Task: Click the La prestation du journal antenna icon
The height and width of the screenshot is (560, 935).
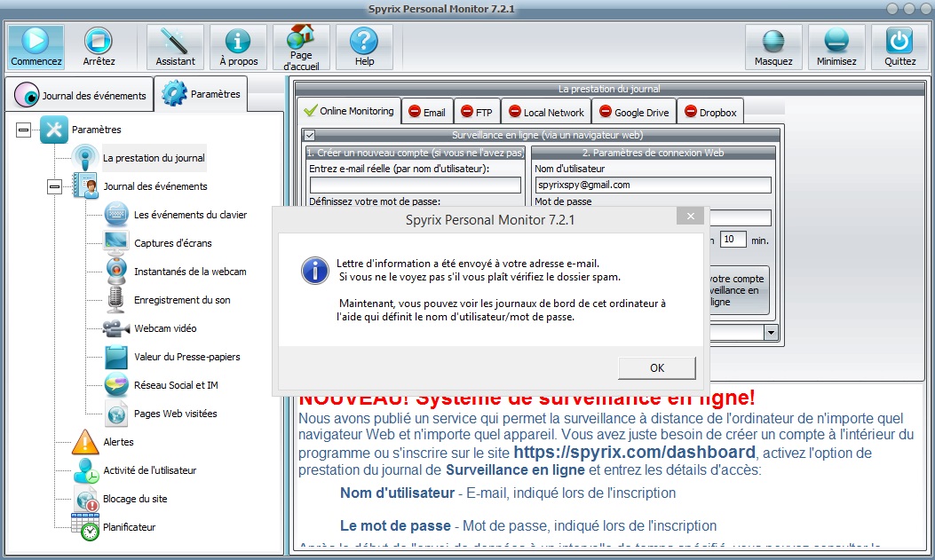Action: 85,158
